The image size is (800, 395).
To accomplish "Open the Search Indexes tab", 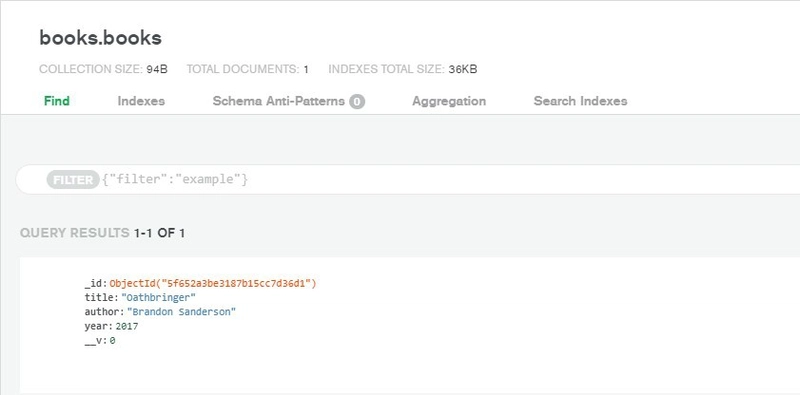I will [580, 101].
